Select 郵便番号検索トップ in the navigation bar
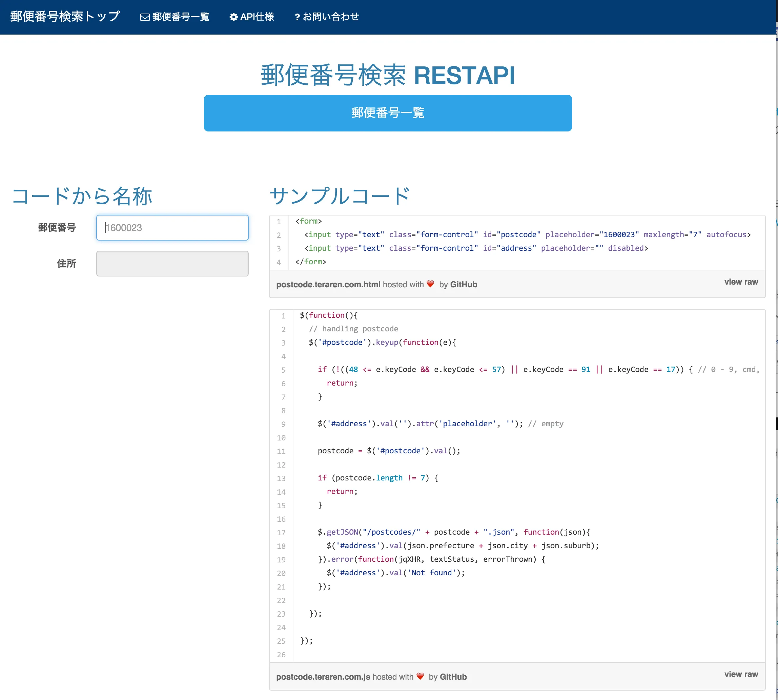This screenshot has height=700, width=778. click(65, 17)
